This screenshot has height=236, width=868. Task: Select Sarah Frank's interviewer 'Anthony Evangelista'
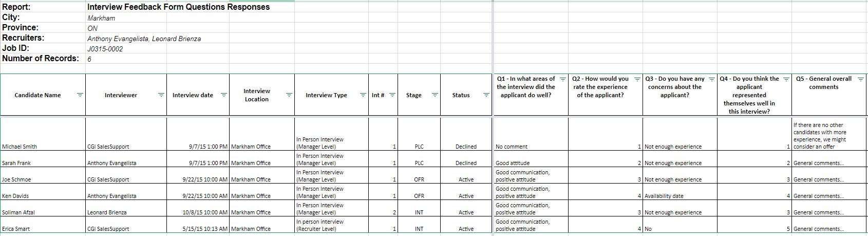coord(126,159)
